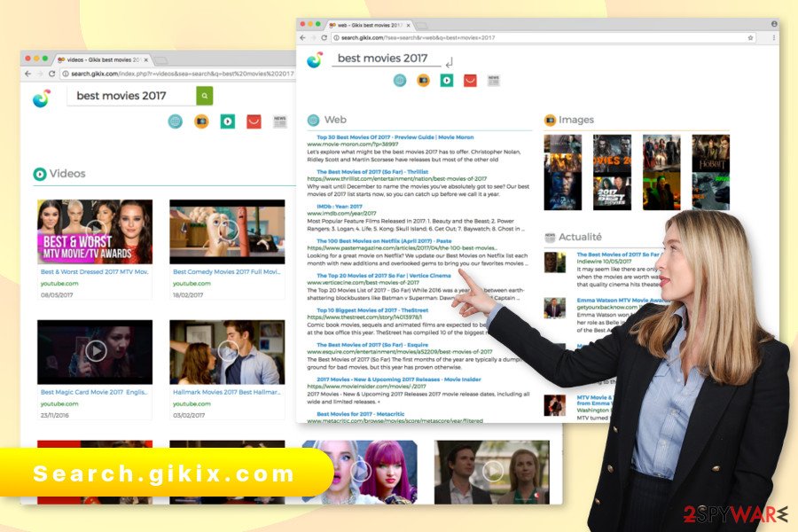Select the News icon in web results window
798x532 pixels.
pos(494,81)
